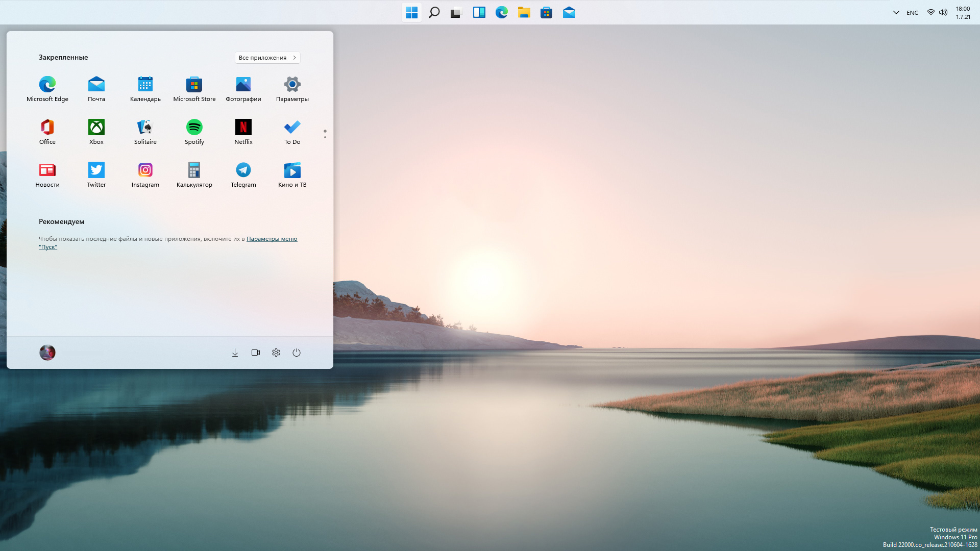Toggle sound volume icon in taskbar

943,12
